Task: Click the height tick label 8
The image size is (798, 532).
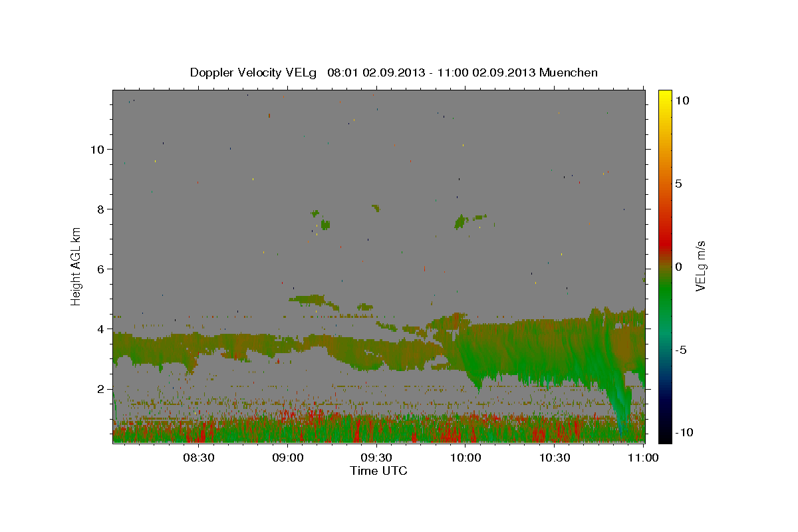Action: click(100, 209)
